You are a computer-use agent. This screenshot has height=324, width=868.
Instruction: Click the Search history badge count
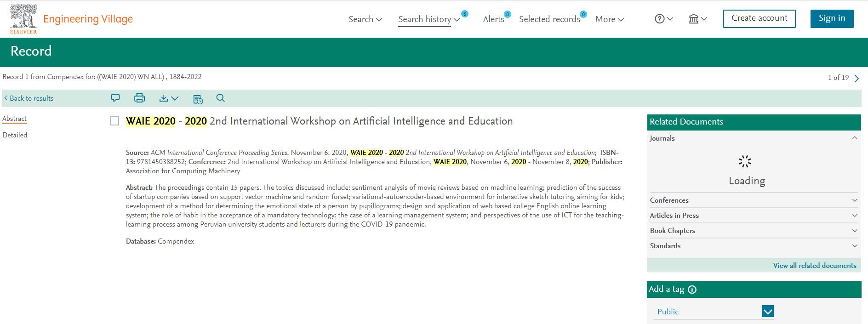click(x=465, y=14)
